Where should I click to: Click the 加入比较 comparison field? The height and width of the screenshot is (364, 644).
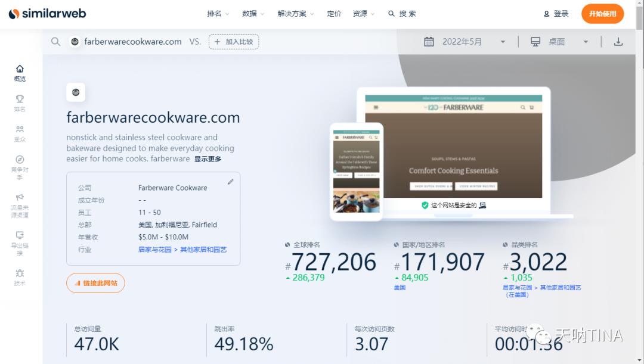click(233, 42)
